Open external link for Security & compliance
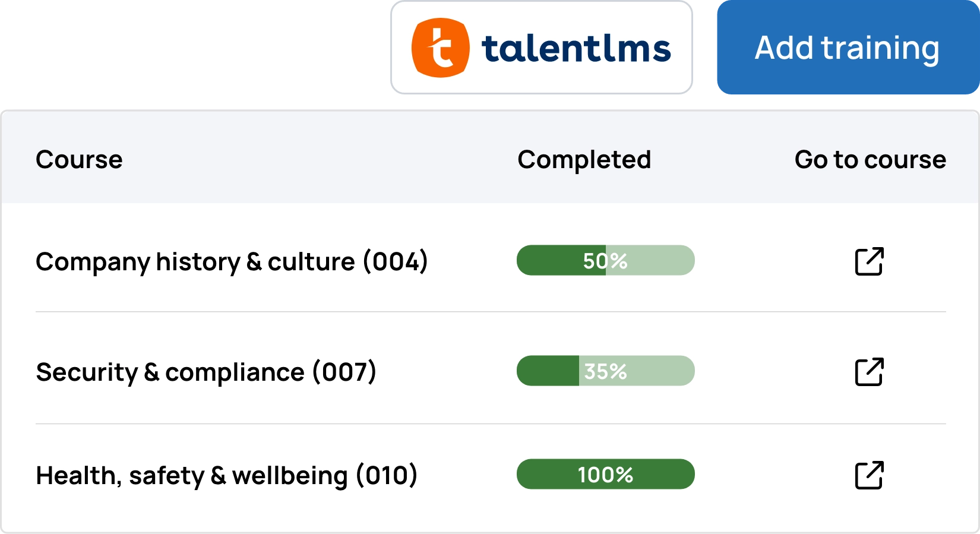This screenshot has height=534, width=980. (869, 372)
